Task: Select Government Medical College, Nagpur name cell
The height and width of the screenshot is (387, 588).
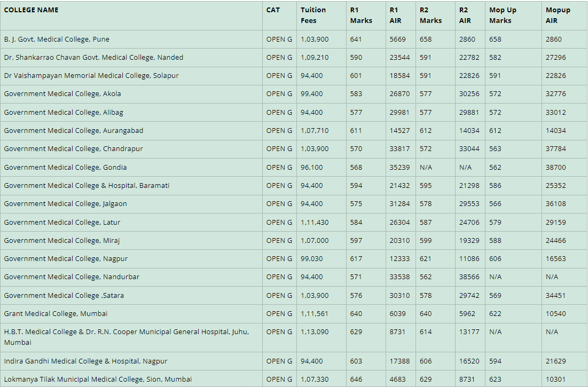Action: pos(65,258)
